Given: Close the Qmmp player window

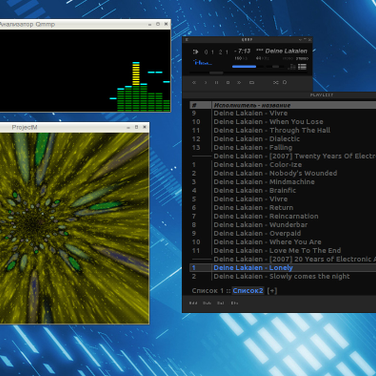Looking at the screenshot, I should [x=310, y=39].
